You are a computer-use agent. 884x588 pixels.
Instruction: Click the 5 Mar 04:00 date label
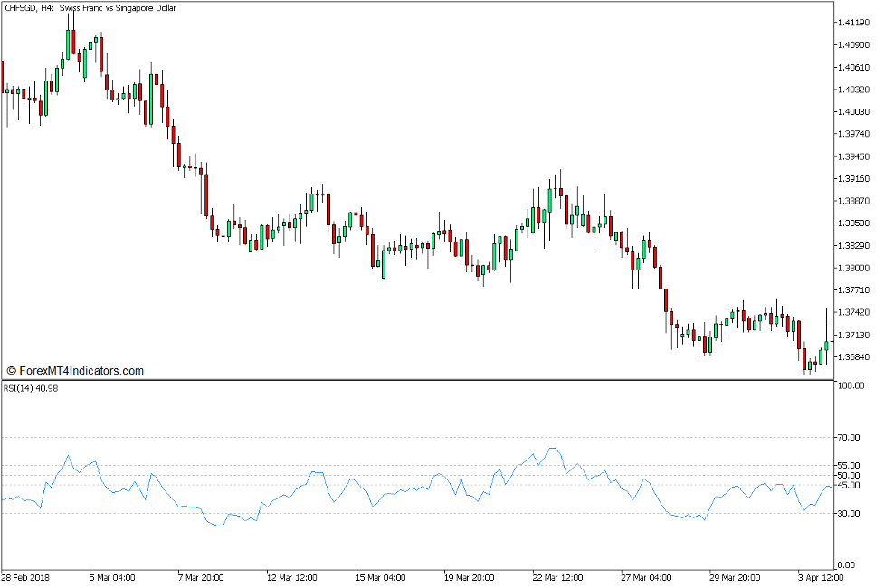(113, 576)
